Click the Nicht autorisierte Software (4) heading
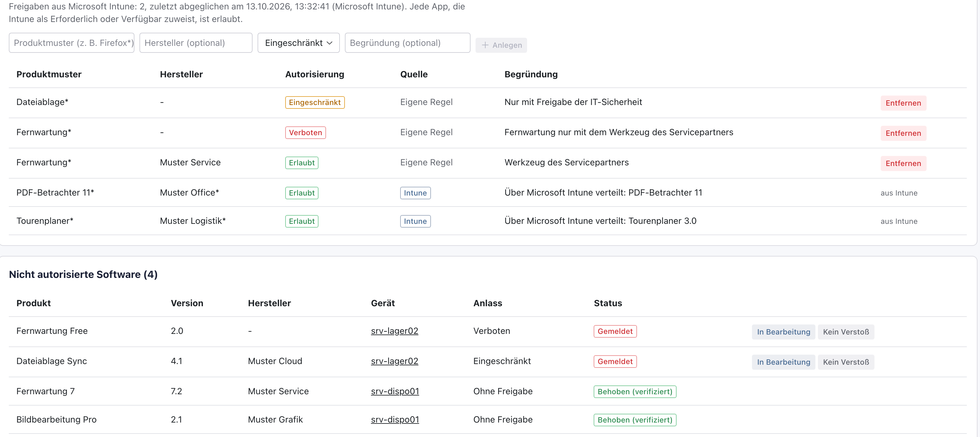Viewport: 980px width, 437px height. point(83,274)
